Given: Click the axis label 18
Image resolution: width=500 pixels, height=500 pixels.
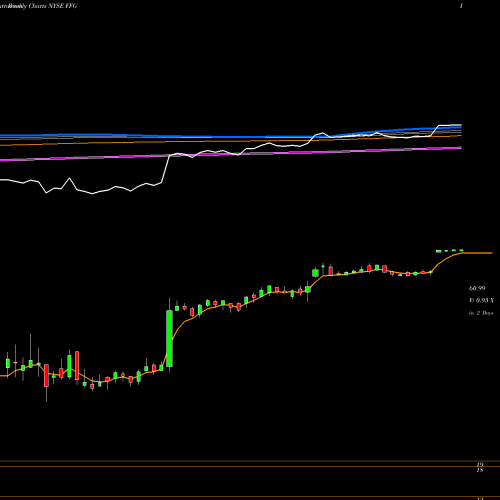Looking at the screenshot, I should pyautogui.click(x=480, y=470).
